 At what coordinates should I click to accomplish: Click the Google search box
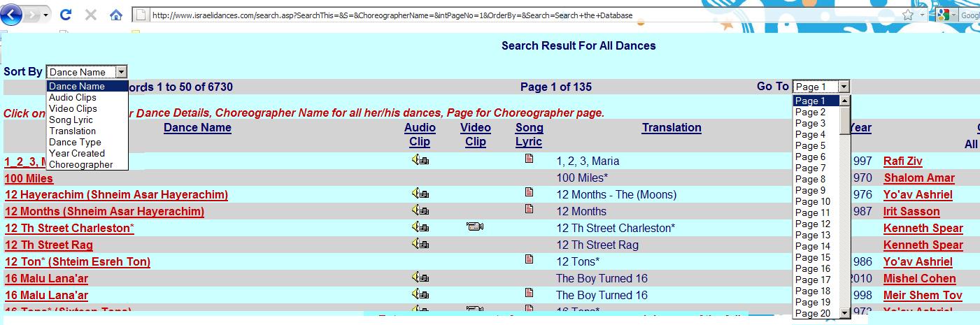970,15
